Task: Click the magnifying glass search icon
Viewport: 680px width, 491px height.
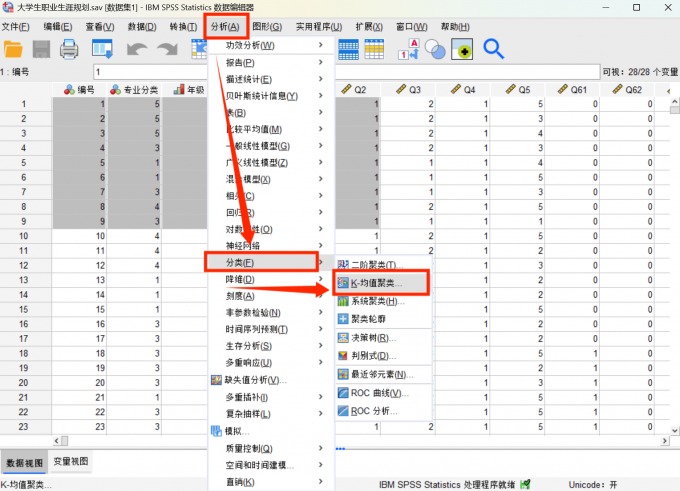Action: point(493,49)
